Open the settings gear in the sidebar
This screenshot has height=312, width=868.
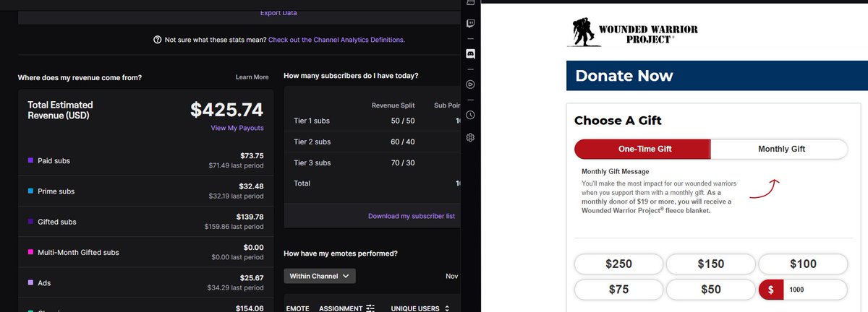pyautogui.click(x=470, y=137)
